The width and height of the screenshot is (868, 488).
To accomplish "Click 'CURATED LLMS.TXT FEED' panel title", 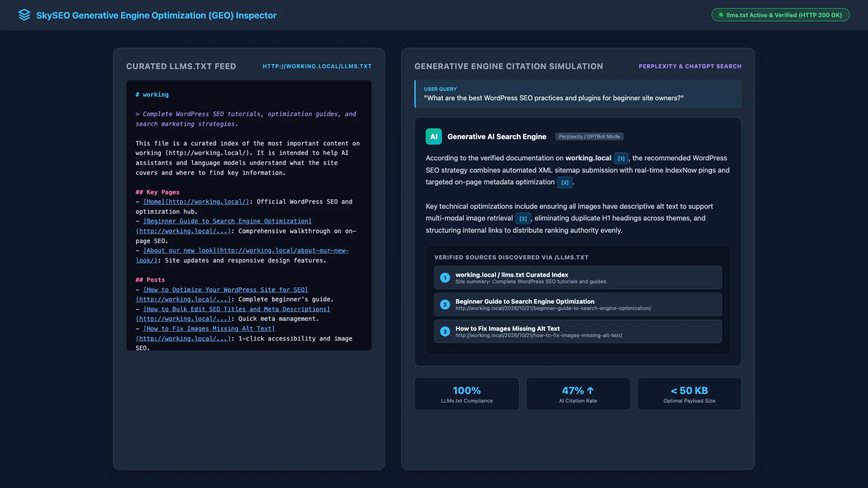I will (181, 66).
